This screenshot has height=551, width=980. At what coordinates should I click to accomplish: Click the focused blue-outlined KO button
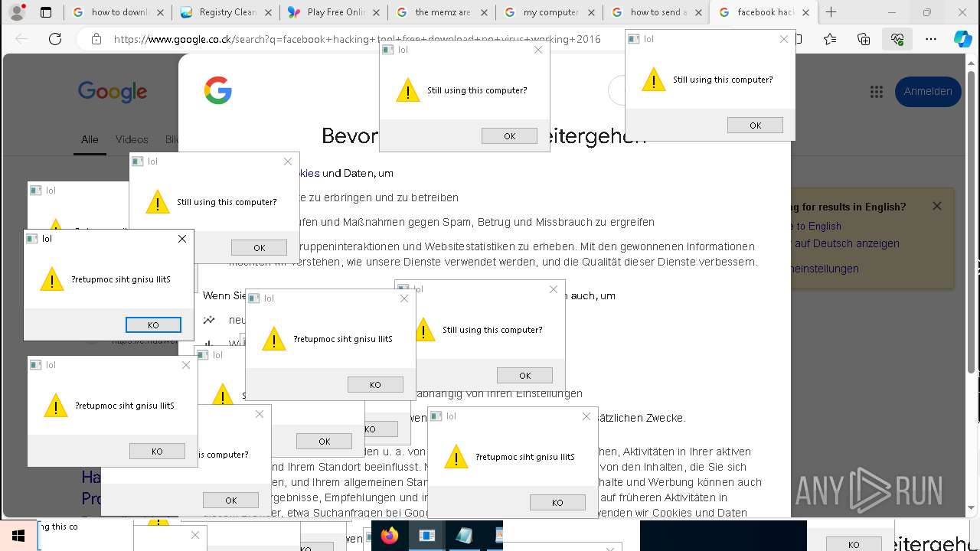(x=153, y=324)
